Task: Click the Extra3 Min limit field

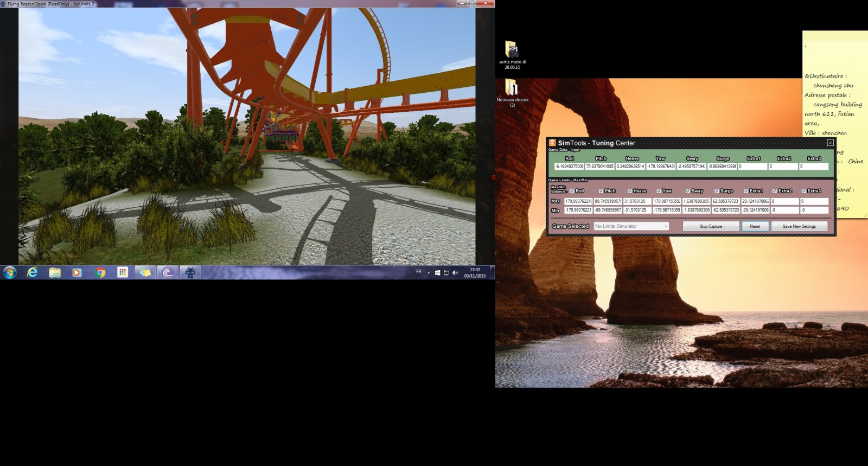Action: 814,210
